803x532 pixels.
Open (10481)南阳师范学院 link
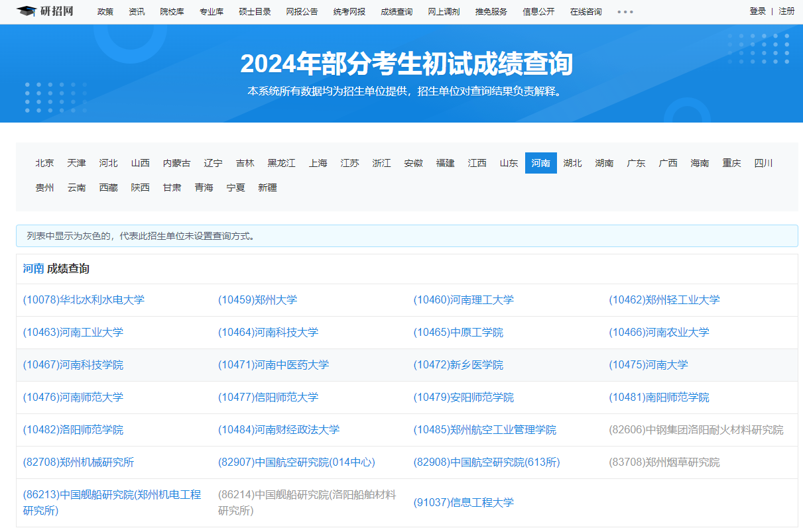659,397
